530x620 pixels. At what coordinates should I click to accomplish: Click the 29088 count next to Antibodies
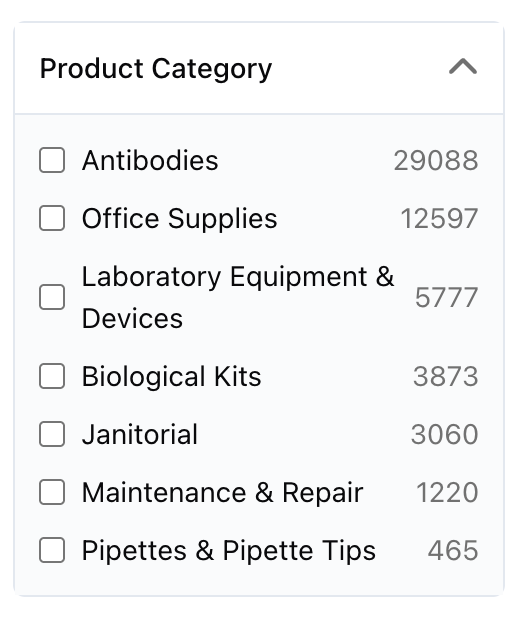(x=436, y=161)
